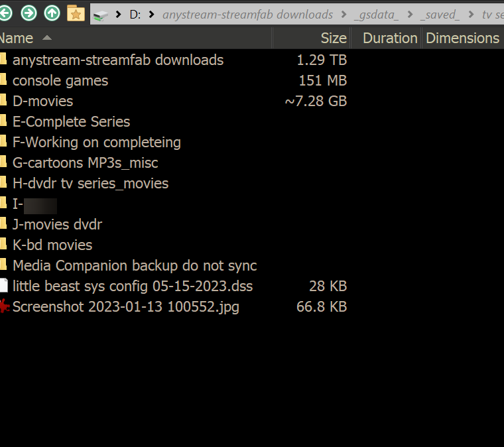The width and height of the screenshot is (504, 447).
Task: Click the 66.8 KB size value
Action: point(322,307)
